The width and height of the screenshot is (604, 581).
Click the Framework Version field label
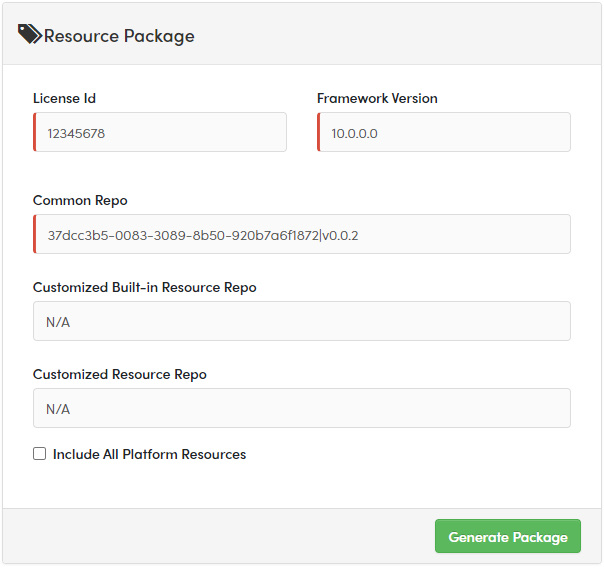click(x=377, y=98)
